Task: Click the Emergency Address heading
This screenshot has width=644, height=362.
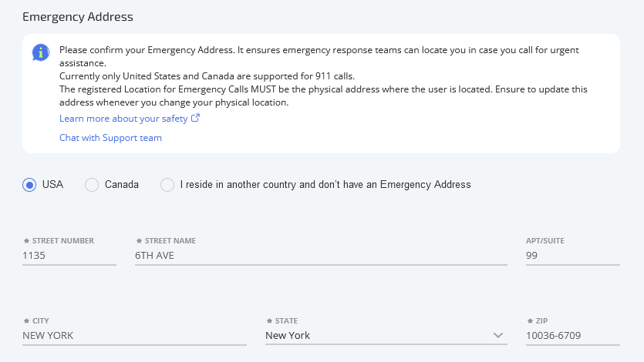Action: (x=78, y=17)
